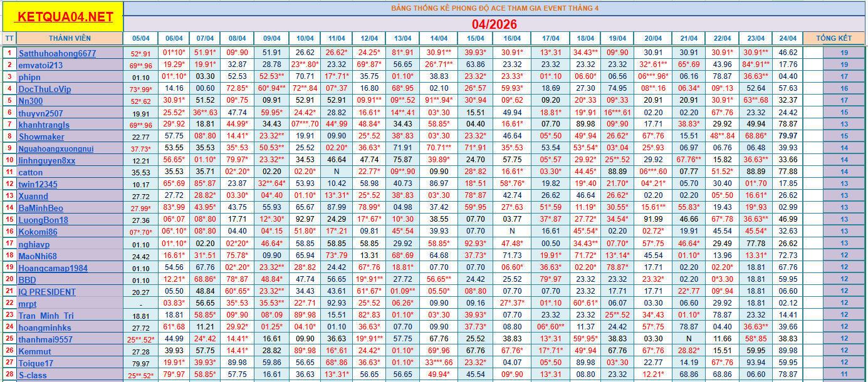The width and height of the screenshot is (868, 382).
Task: Select S-class's total cell 11
Action: pos(844,375)
